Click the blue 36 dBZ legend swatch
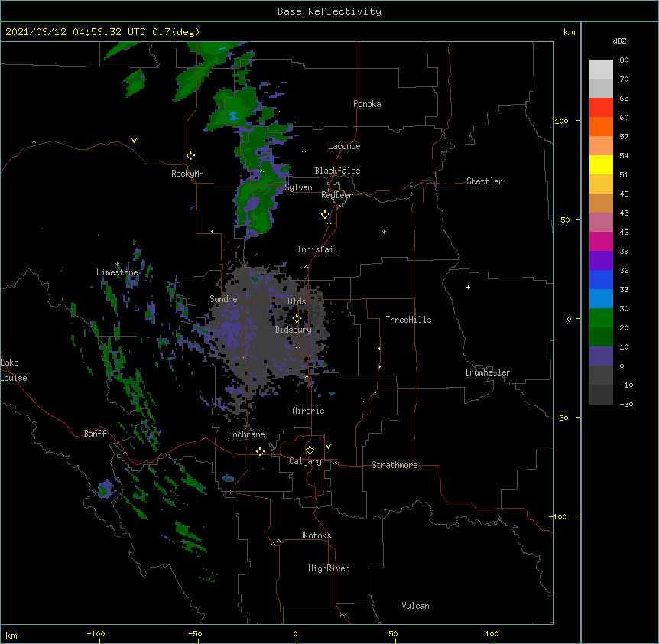Screen dimensions: 659x644 pyautogui.click(x=601, y=279)
